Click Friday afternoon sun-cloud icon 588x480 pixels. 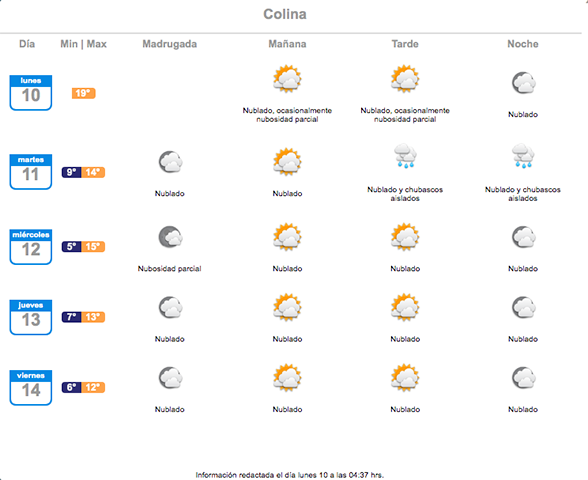(x=405, y=378)
